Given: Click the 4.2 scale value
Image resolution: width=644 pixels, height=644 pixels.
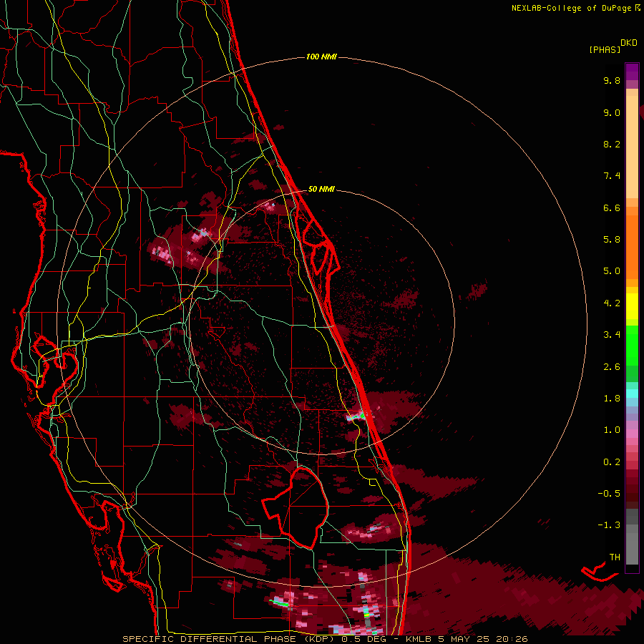Looking at the screenshot, I should 612,303.
